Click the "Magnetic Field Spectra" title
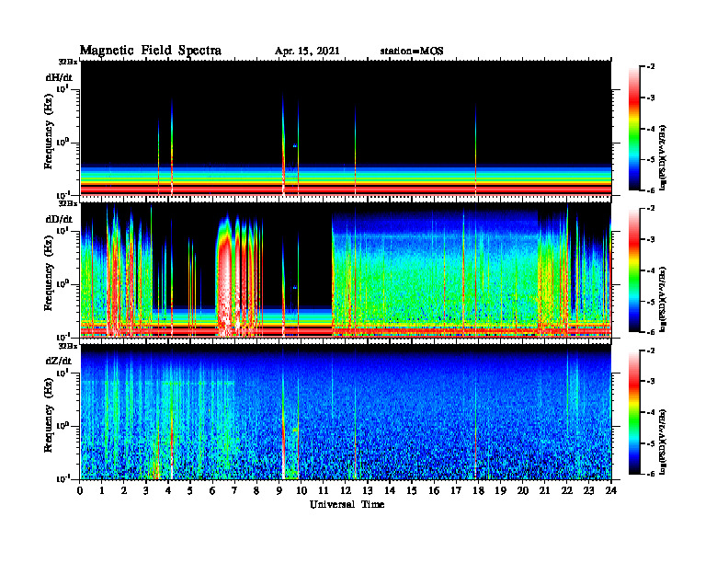 pyautogui.click(x=151, y=51)
